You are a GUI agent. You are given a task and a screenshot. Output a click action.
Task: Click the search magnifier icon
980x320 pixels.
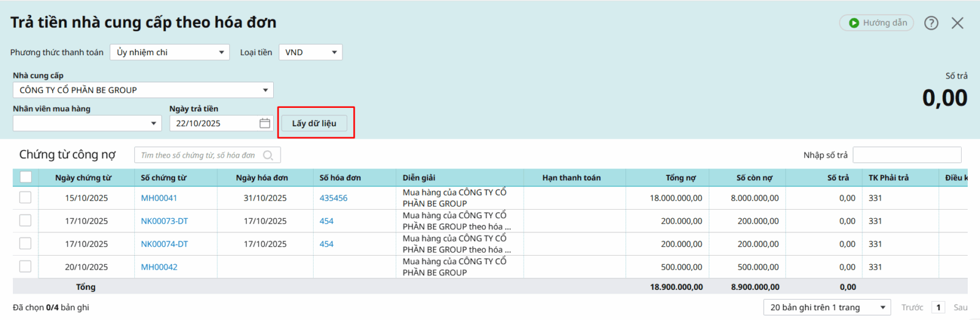coord(268,156)
